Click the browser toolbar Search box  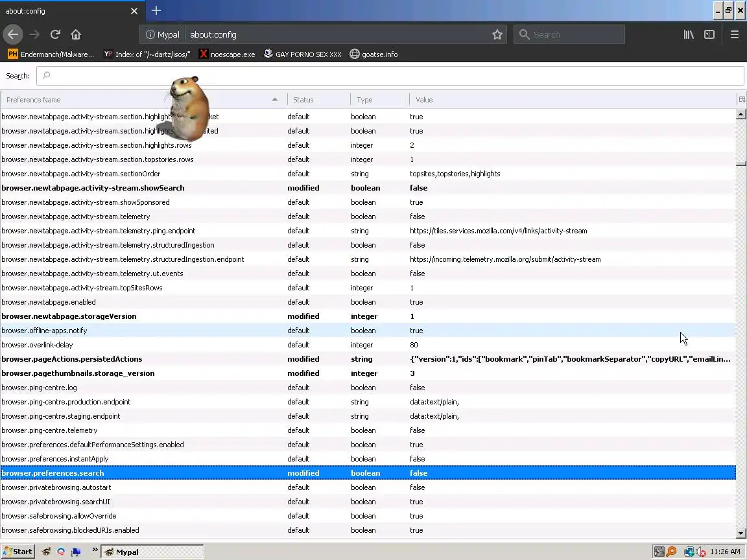click(x=569, y=34)
